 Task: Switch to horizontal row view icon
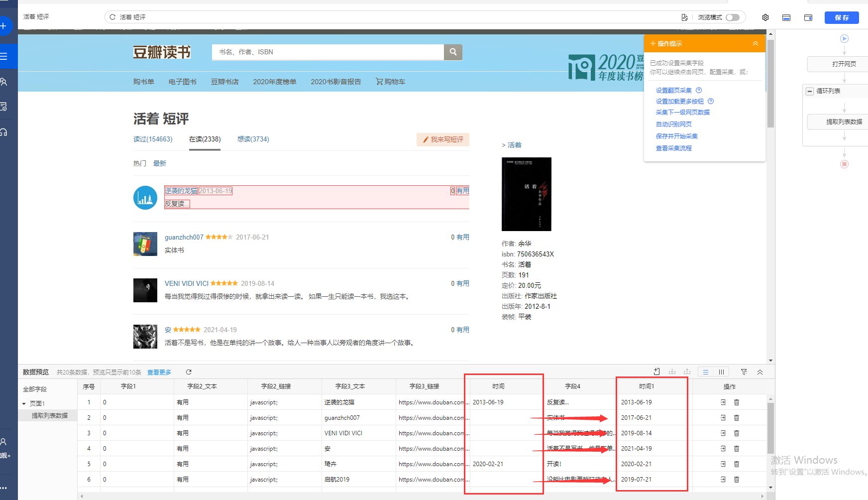click(x=706, y=372)
